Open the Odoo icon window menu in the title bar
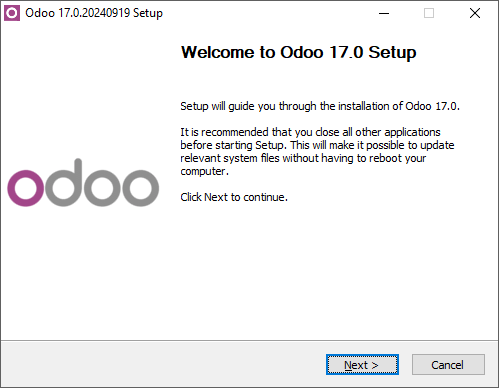This screenshot has width=499, height=388. [x=12, y=13]
